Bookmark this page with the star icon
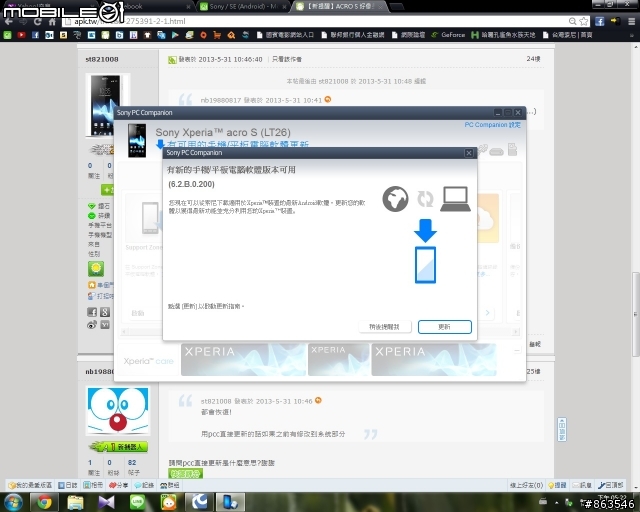The height and width of the screenshot is (512, 640). (584, 21)
